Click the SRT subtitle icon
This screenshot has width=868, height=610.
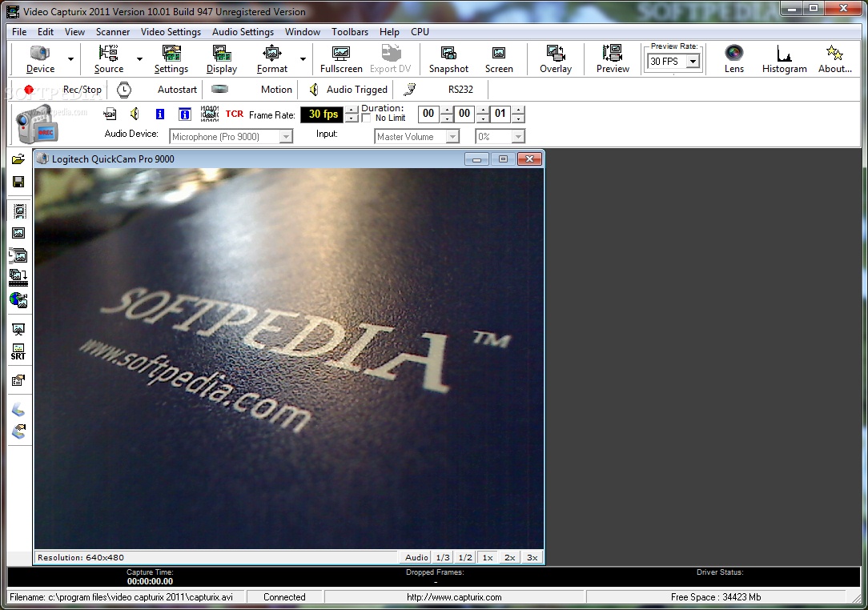18,352
